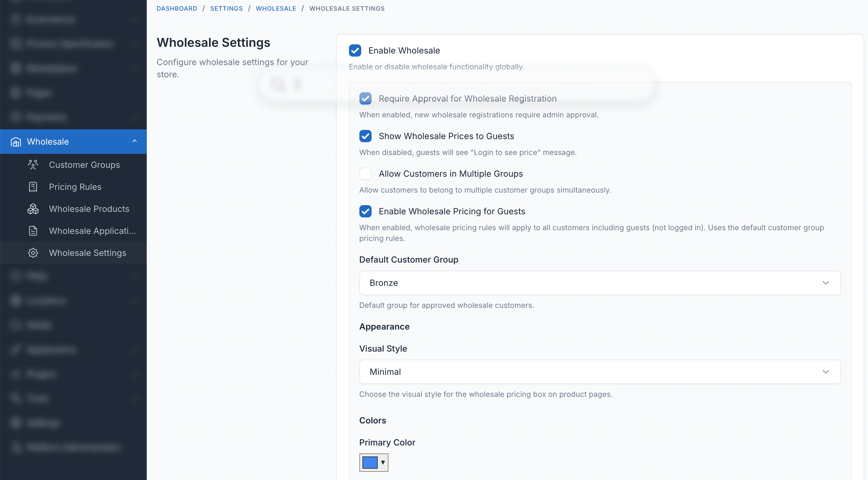Image resolution: width=868 pixels, height=480 pixels.
Task: Disable Show Wholesale Prices to Guests
Action: pos(365,136)
